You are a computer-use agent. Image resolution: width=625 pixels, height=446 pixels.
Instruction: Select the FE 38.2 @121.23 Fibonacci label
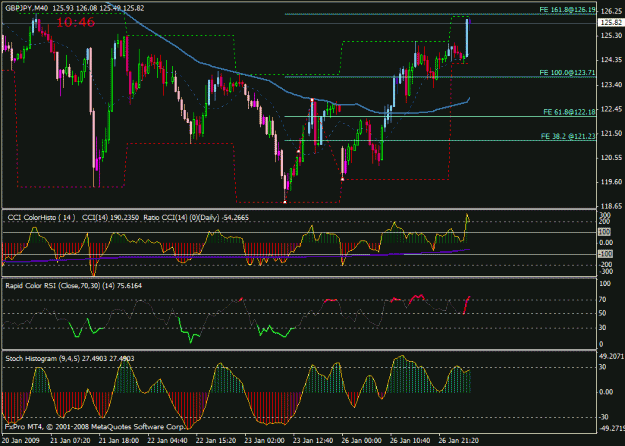point(568,136)
